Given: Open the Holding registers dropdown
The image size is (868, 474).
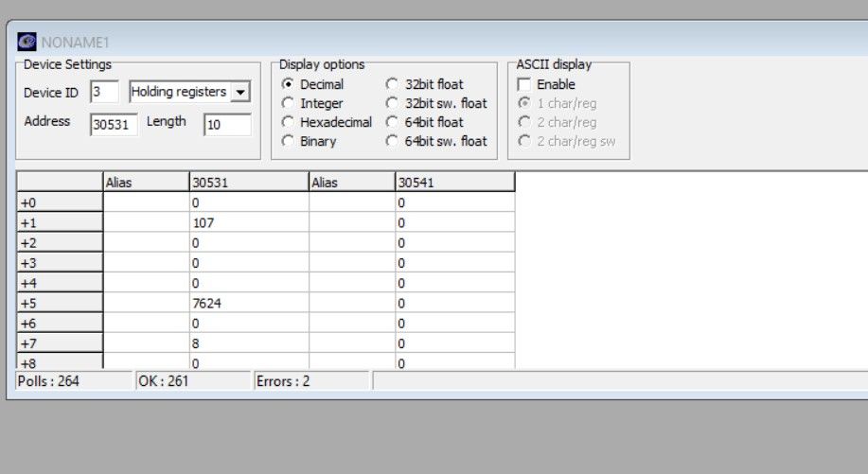Looking at the screenshot, I should tap(240, 92).
